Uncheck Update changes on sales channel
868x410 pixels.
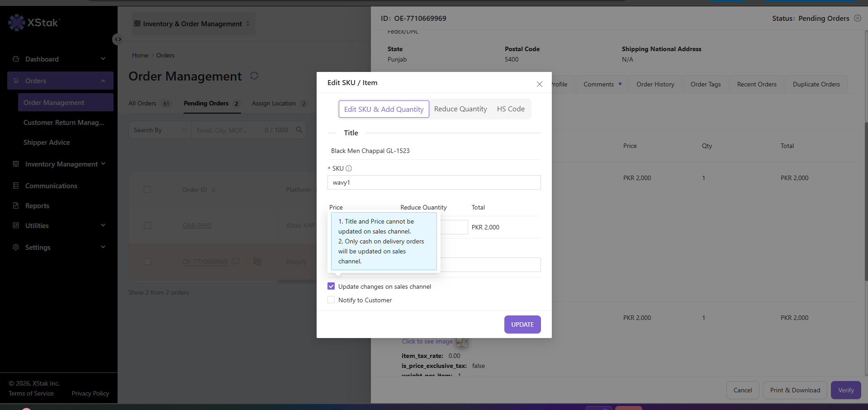coord(331,286)
